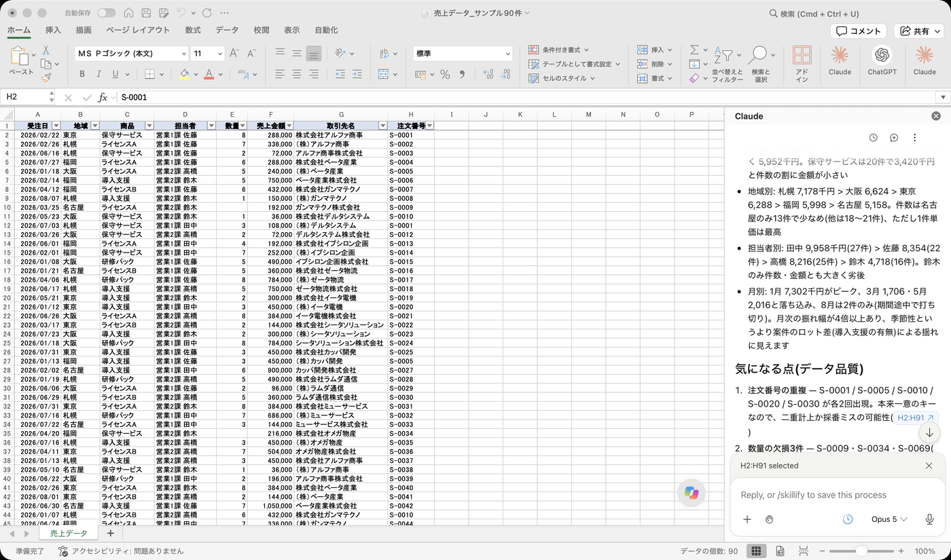
Task: Open the 数式 ribbon tab
Action: point(193,30)
